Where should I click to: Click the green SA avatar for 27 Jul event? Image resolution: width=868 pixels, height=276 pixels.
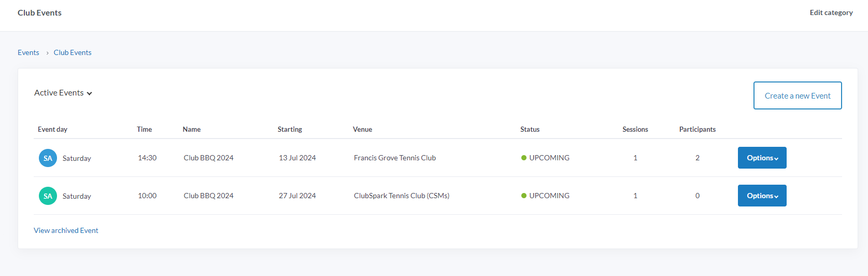pyautogui.click(x=48, y=196)
